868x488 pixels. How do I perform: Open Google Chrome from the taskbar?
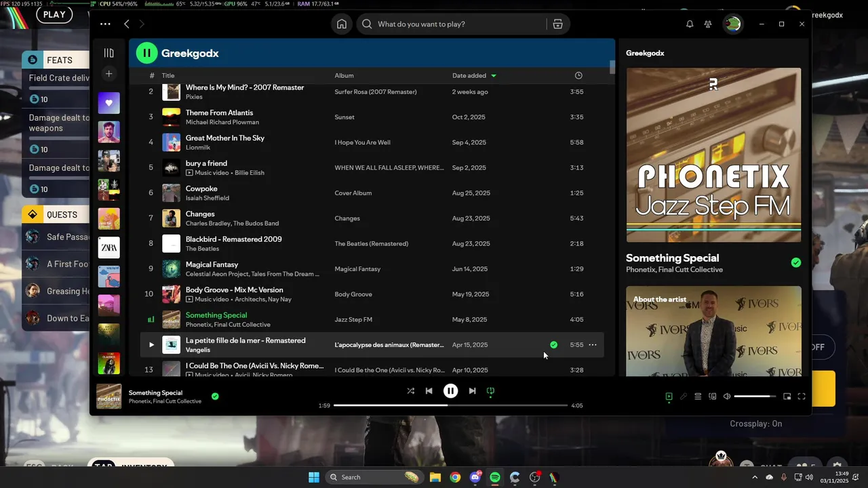click(455, 477)
